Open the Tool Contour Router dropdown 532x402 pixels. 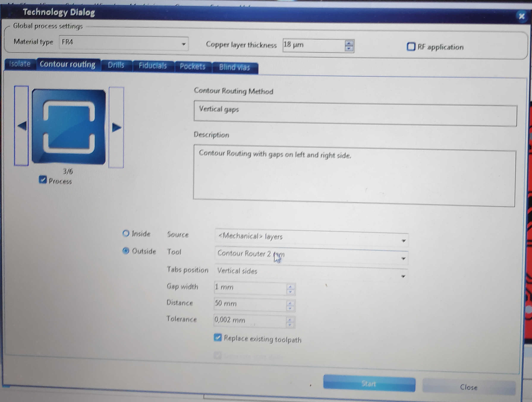[403, 258]
